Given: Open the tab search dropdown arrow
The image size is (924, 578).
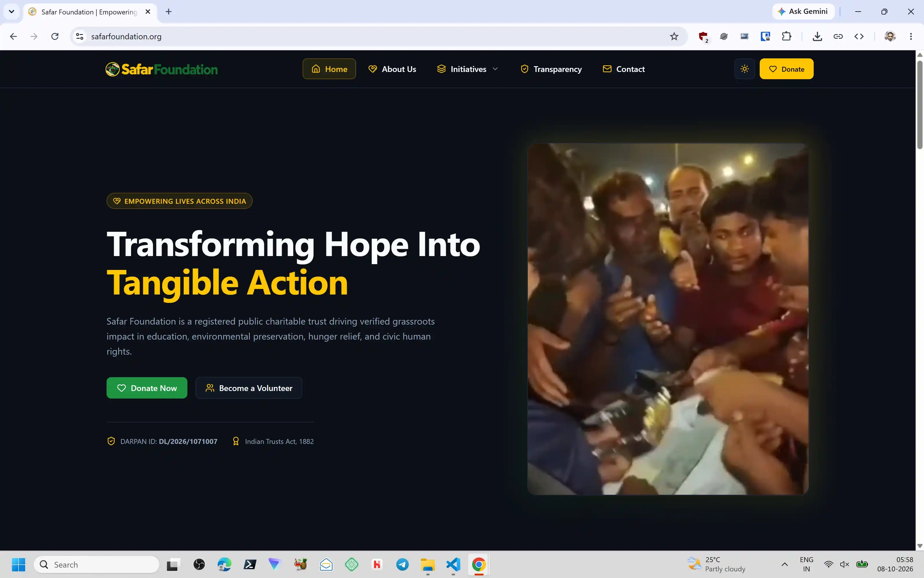Looking at the screenshot, I should [x=12, y=12].
